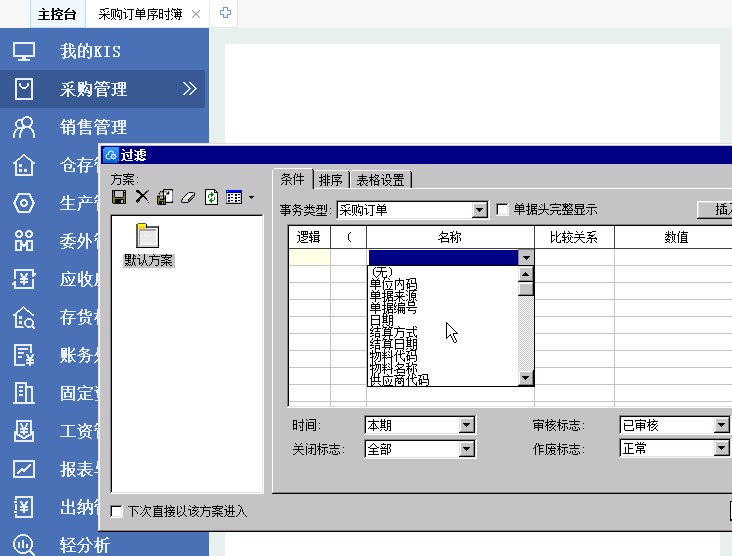
Task: Open 事务类型 dropdown
Action: click(479, 210)
